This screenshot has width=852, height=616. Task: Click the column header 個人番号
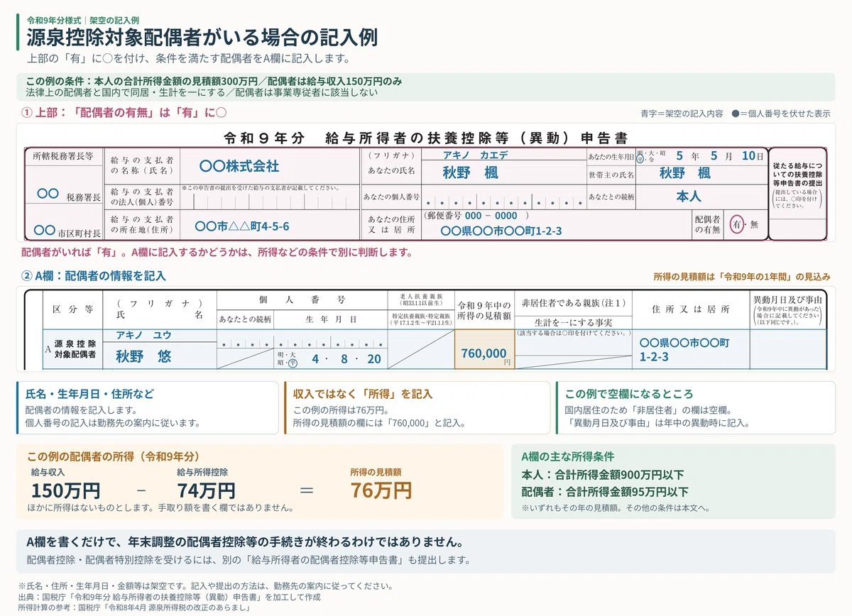tap(302, 300)
